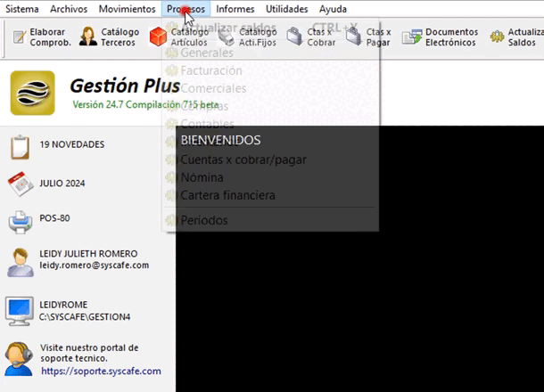Click the novedades clipboard icon
This screenshot has width=544, height=392.
pos(21,147)
